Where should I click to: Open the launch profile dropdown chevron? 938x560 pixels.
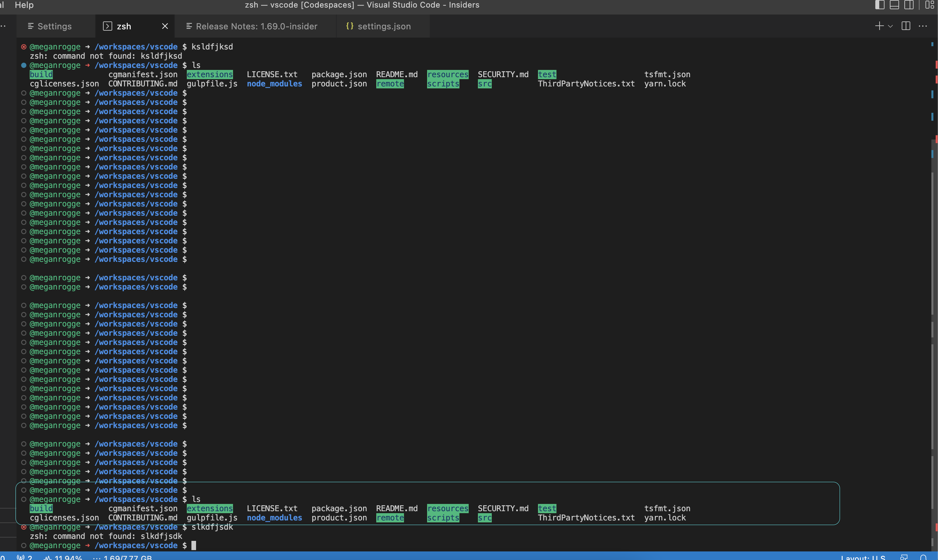pyautogui.click(x=890, y=26)
